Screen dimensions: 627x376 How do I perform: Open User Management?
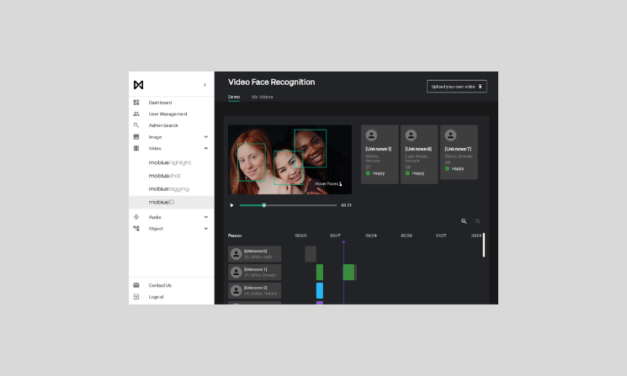click(168, 114)
